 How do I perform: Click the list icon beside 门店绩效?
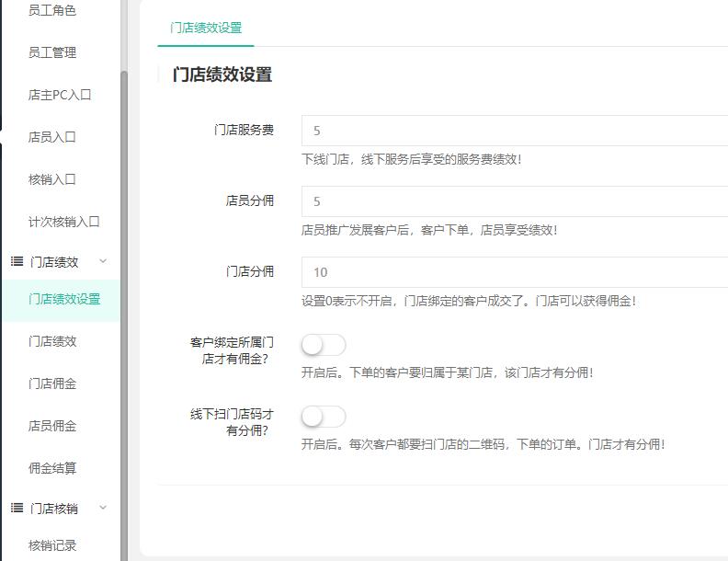pyautogui.click(x=17, y=262)
